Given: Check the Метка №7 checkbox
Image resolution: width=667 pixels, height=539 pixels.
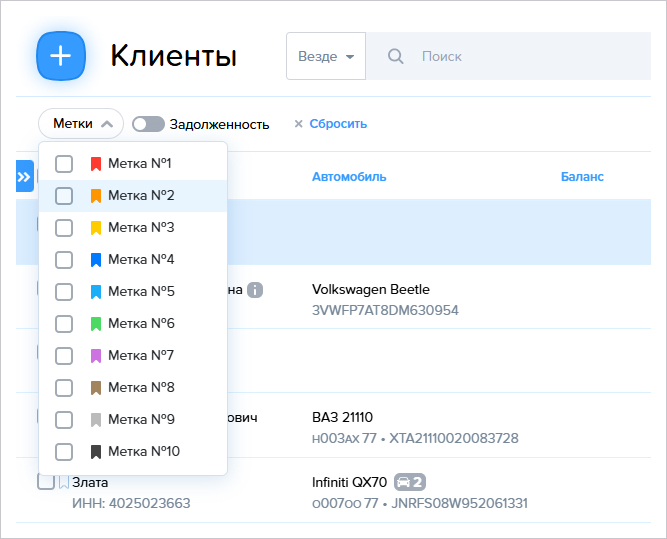Looking at the screenshot, I should click(x=64, y=356).
